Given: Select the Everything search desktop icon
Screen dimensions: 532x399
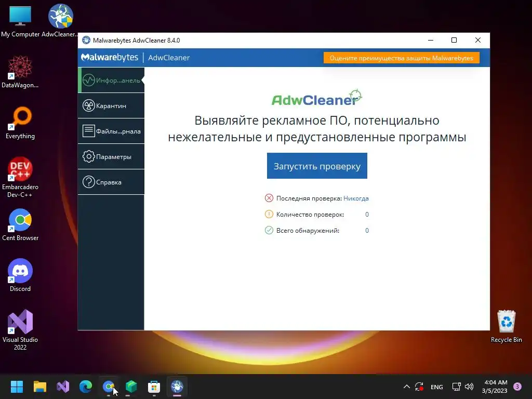Looking at the screenshot, I should [20, 123].
